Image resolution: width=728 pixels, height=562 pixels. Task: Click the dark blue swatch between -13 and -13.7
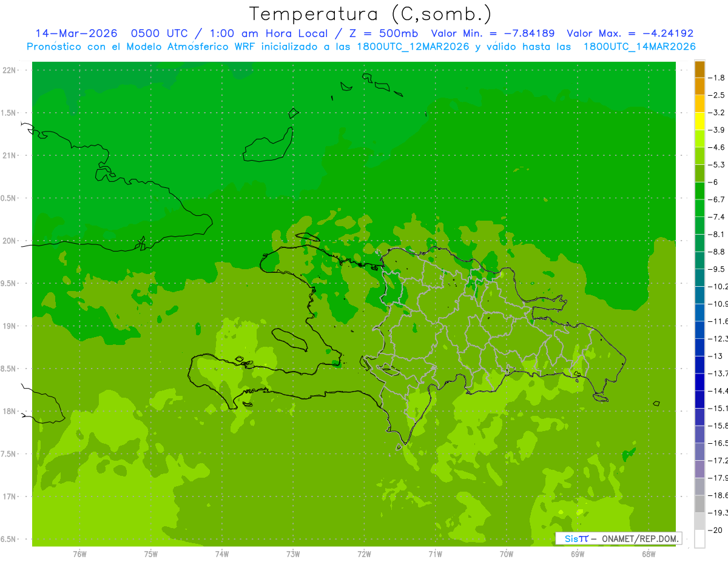point(699,364)
